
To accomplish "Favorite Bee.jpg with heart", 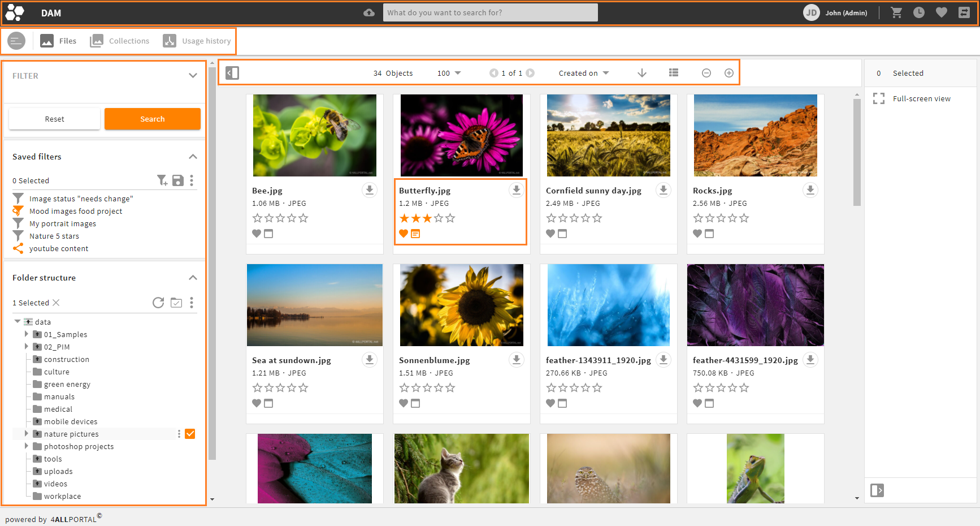I will click(x=257, y=234).
